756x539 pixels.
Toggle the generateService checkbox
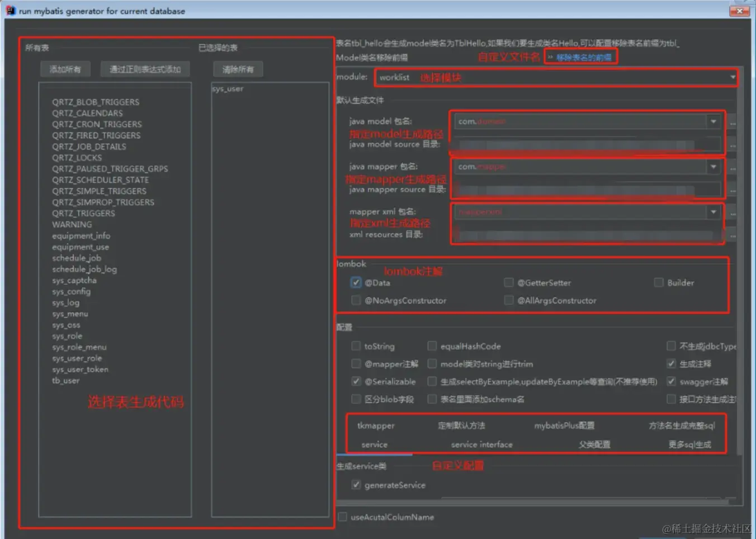(x=356, y=485)
